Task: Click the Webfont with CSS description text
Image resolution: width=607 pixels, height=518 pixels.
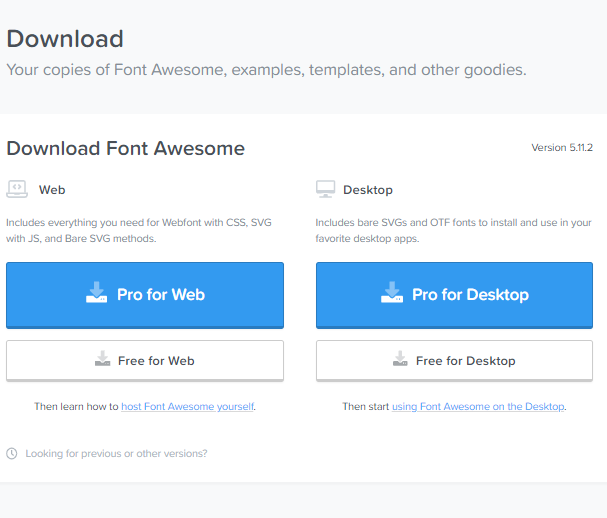Action: click(x=139, y=230)
